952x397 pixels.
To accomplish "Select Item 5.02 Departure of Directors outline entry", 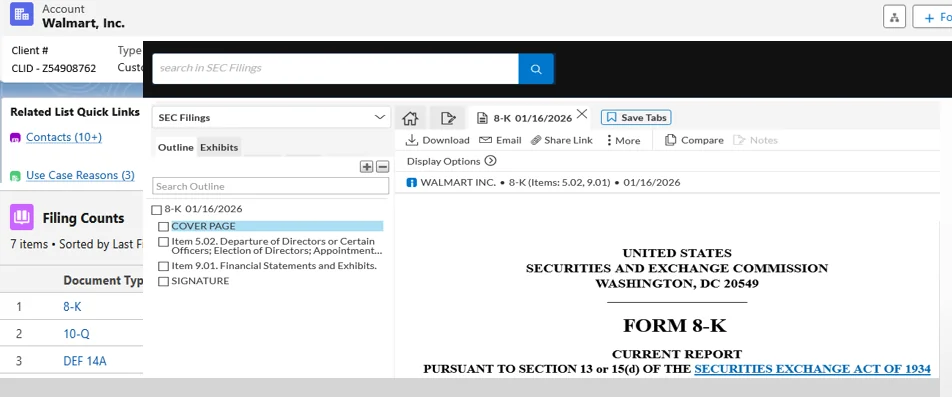I will [x=277, y=246].
